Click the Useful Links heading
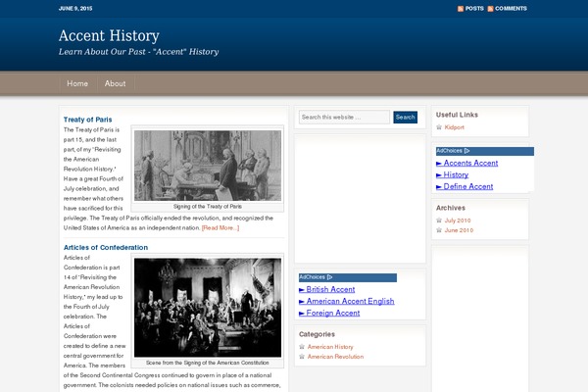This screenshot has width=588, height=392. click(x=457, y=115)
